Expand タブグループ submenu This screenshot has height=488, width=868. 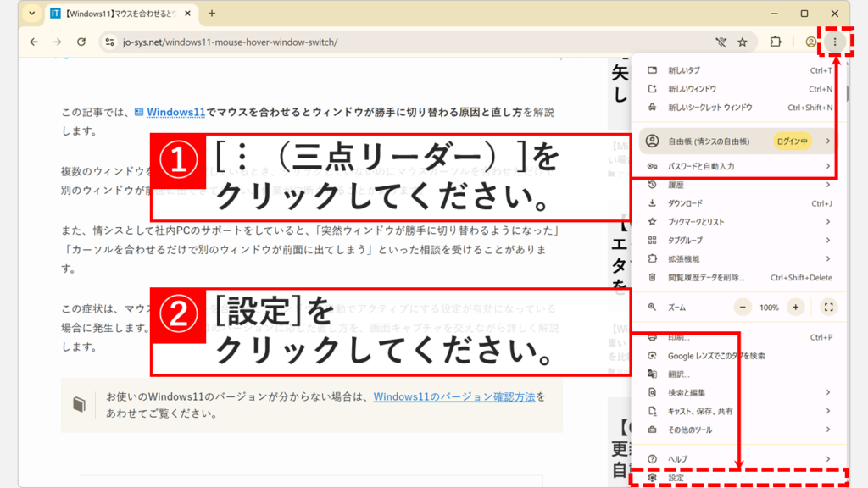tap(740, 240)
